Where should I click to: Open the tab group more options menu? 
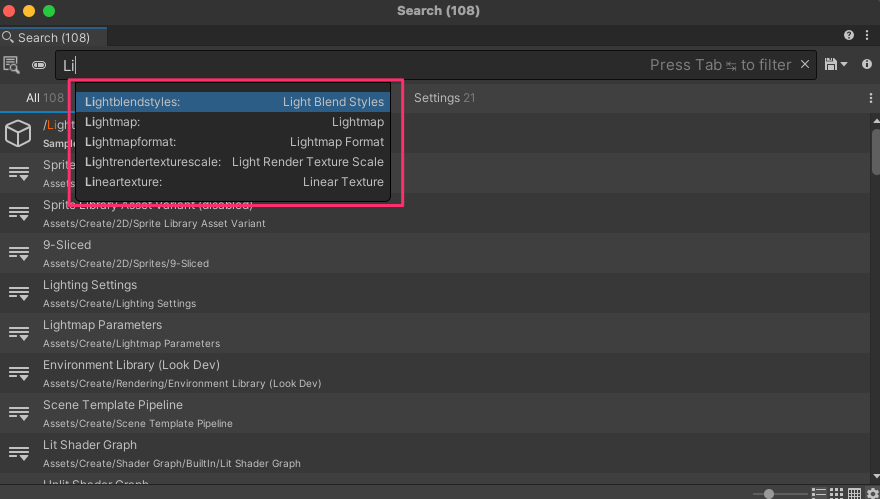[x=870, y=98]
